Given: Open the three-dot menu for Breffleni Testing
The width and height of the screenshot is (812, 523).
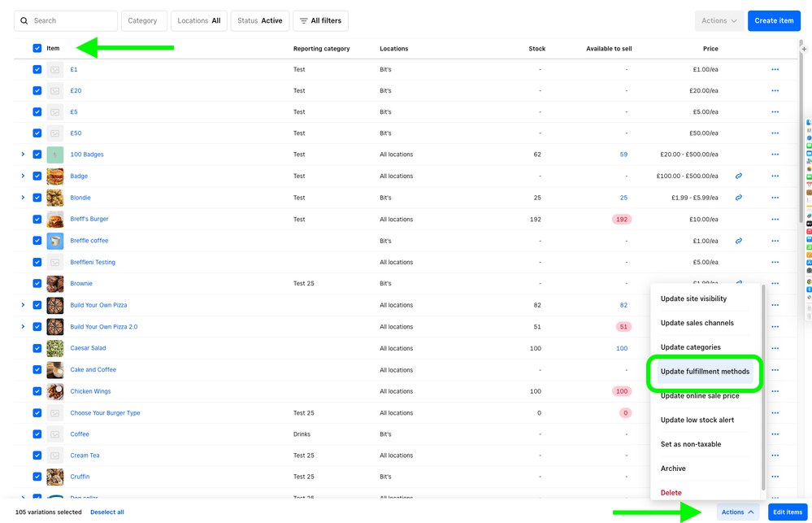Looking at the screenshot, I should coord(775,263).
